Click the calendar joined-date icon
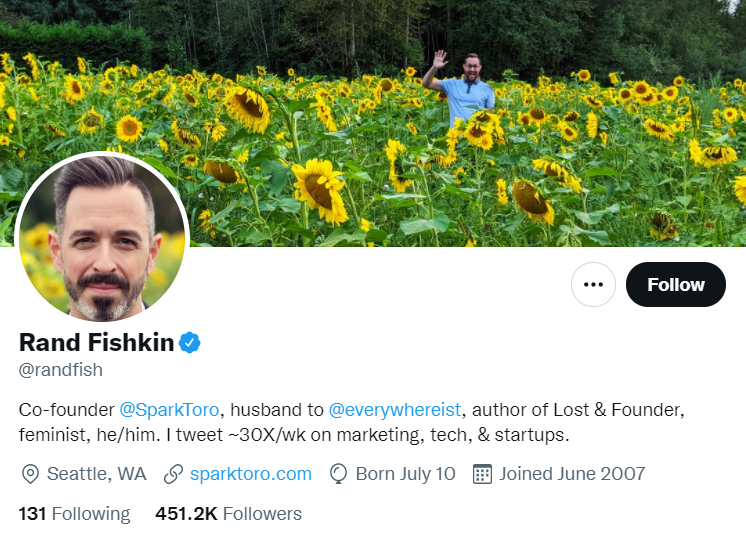 (482, 474)
